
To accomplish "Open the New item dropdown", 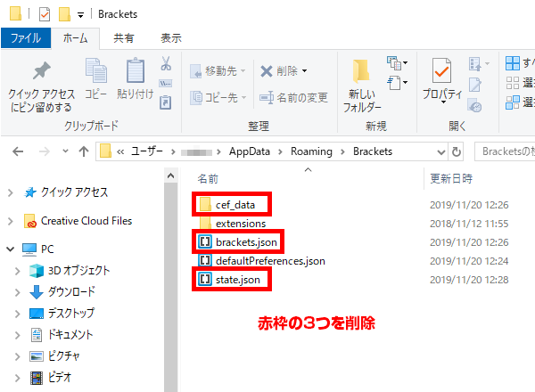I will click(397, 63).
